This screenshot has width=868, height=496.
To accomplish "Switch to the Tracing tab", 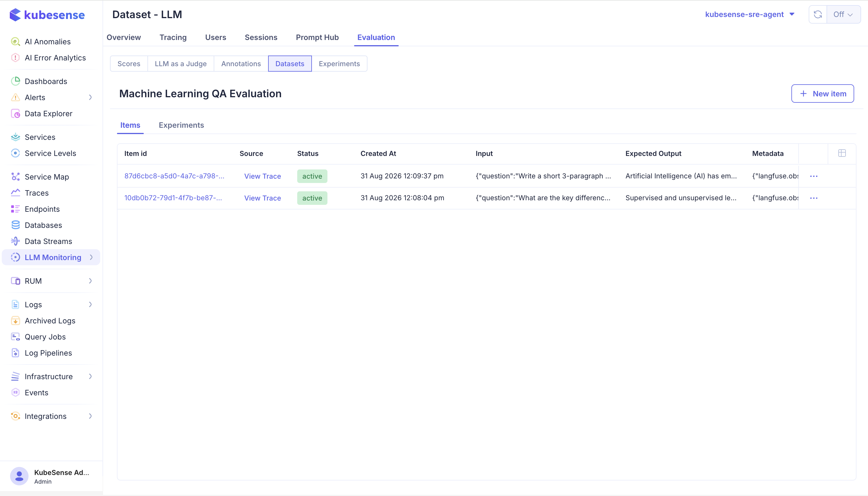I will point(173,37).
